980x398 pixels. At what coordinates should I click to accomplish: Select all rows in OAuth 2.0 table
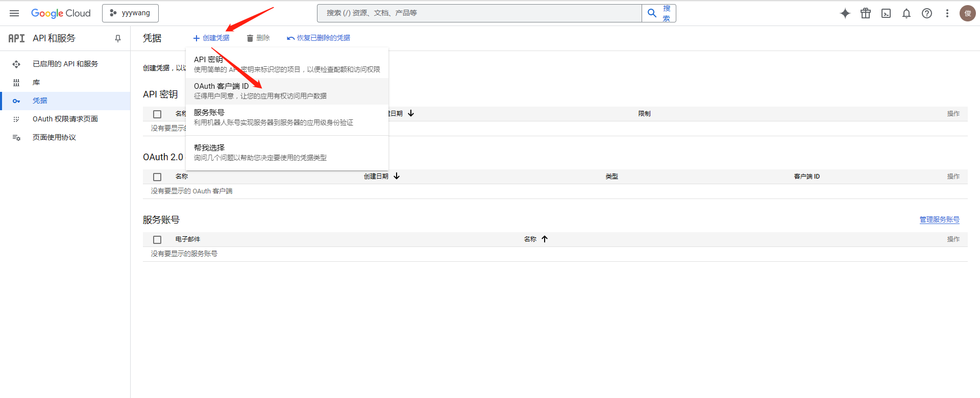coord(157,177)
